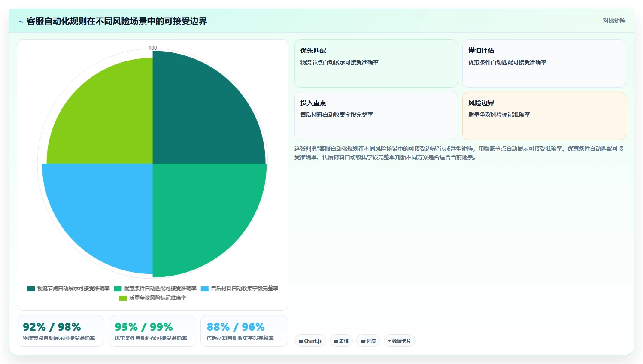Click legend text 物流节点自动展示可接受准确率
Image resolution: width=643 pixels, height=364 pixels.
73,288
